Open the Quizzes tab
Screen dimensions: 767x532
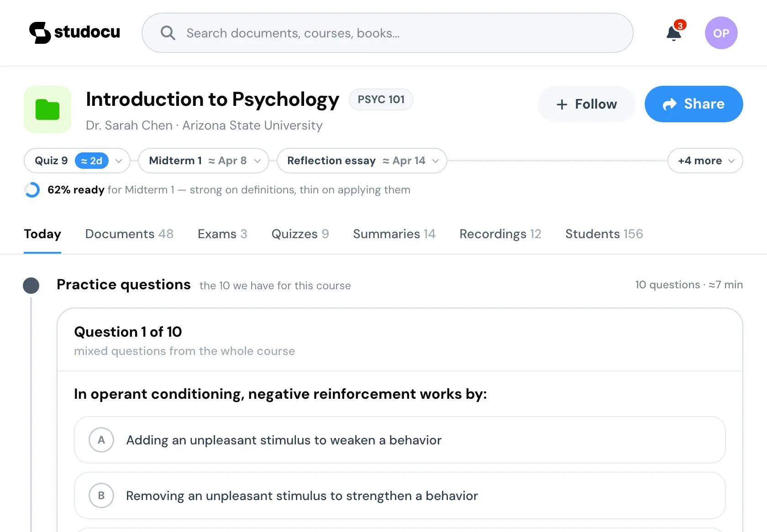(x=300, y=234)
